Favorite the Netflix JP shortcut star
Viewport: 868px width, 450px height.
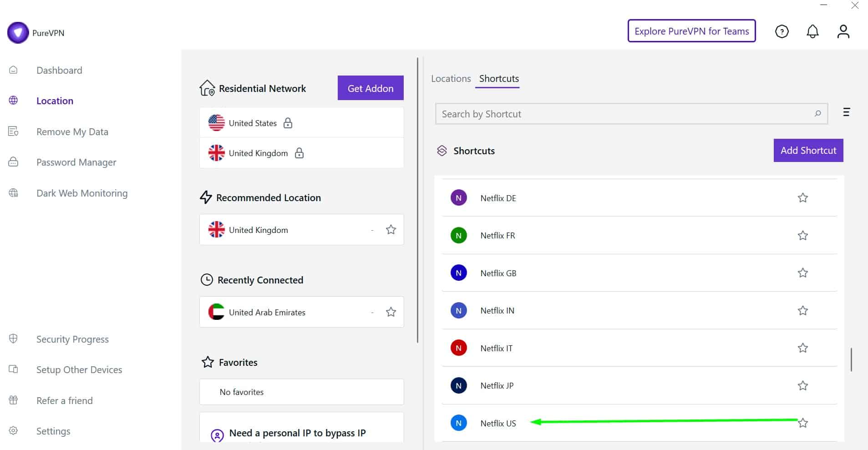click(x=802, y=386)
